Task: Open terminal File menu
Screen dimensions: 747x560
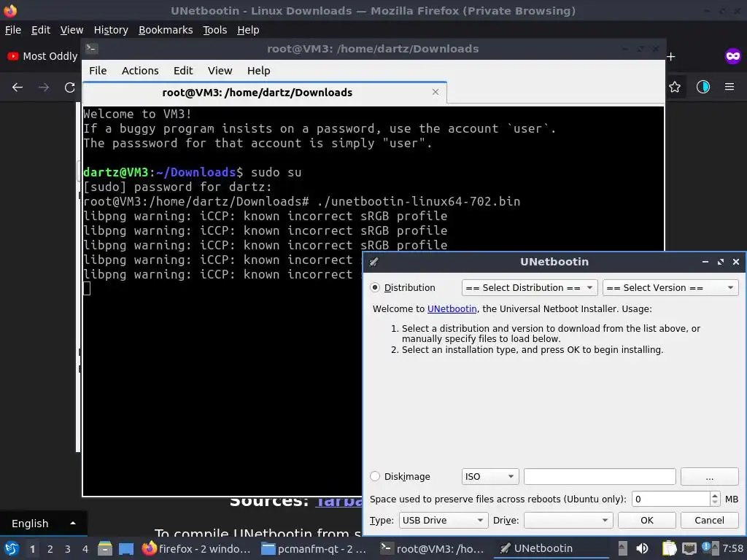Action: click(98, 71)
